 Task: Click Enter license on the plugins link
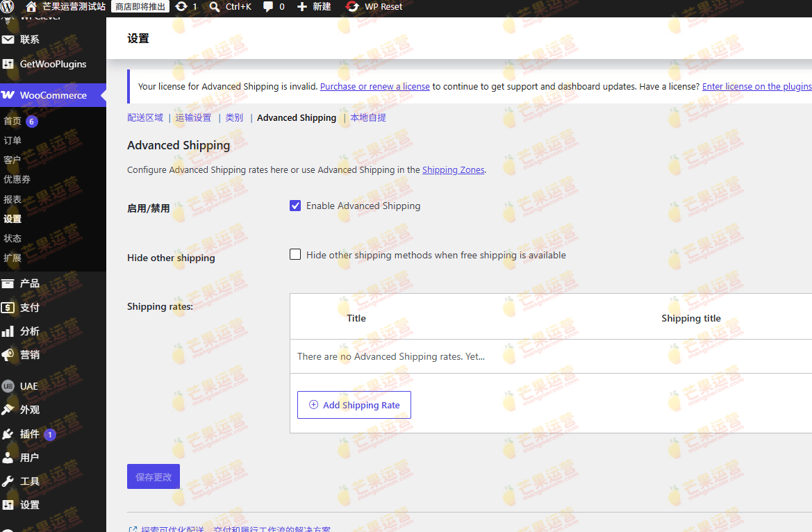click(x=756, y=87)
